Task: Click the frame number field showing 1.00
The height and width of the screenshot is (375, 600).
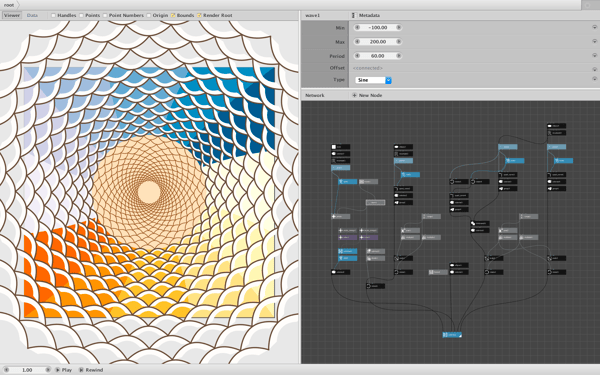Action: (x=27, y=370)
